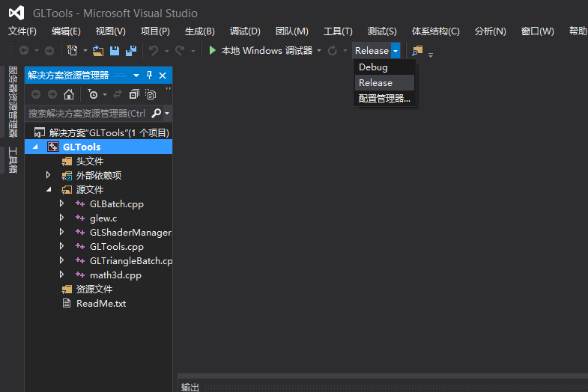Click the Find in Files toolbar icon
Viewport: 588px width, 392px height.
point(417,51)
